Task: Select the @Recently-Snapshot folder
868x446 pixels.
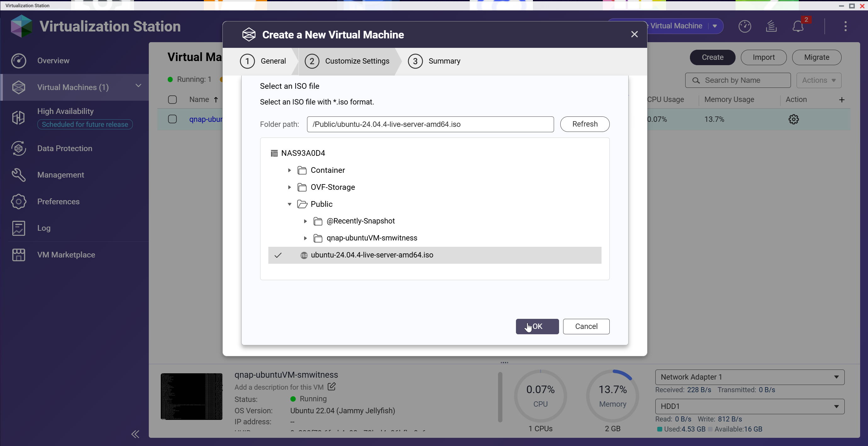Action: point(361,221)
